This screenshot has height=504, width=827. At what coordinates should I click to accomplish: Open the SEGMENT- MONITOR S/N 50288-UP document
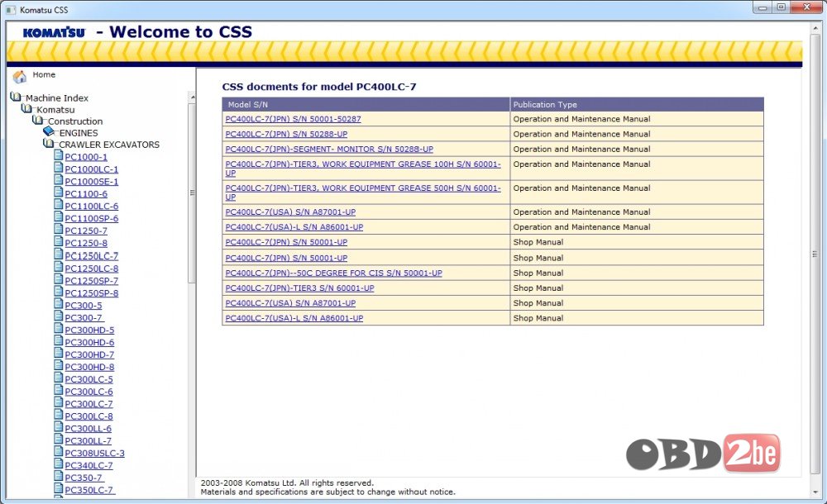point(329,150)
